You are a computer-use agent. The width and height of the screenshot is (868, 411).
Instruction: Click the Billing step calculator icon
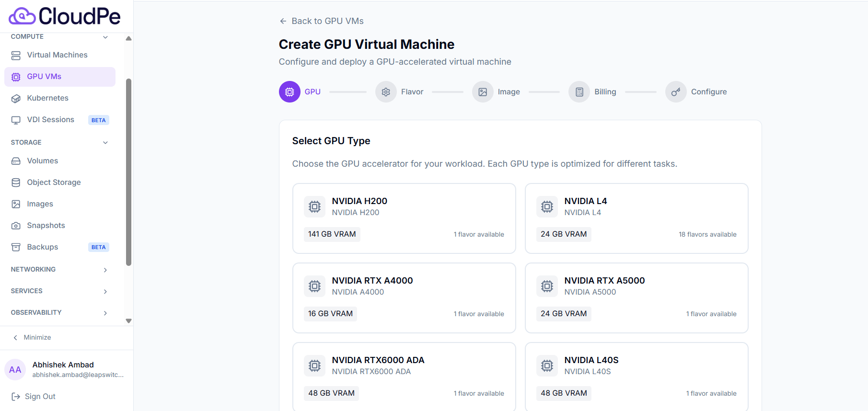579,92
